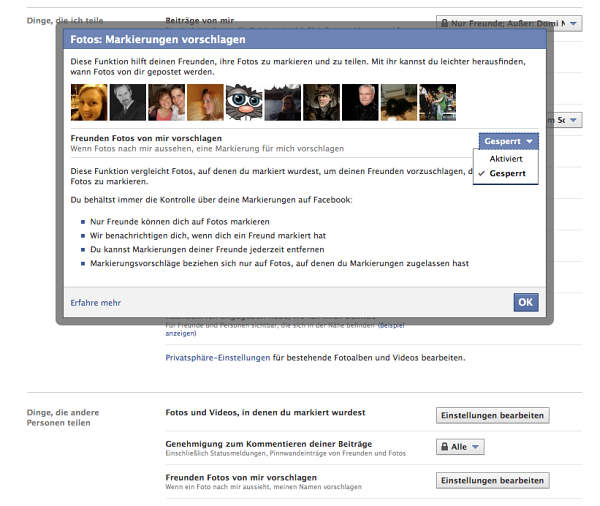Image resolution: width=600 pixels, height=506 pixels.
Task: Click the two smiling women thumbnail
Action: pos(166,103)
